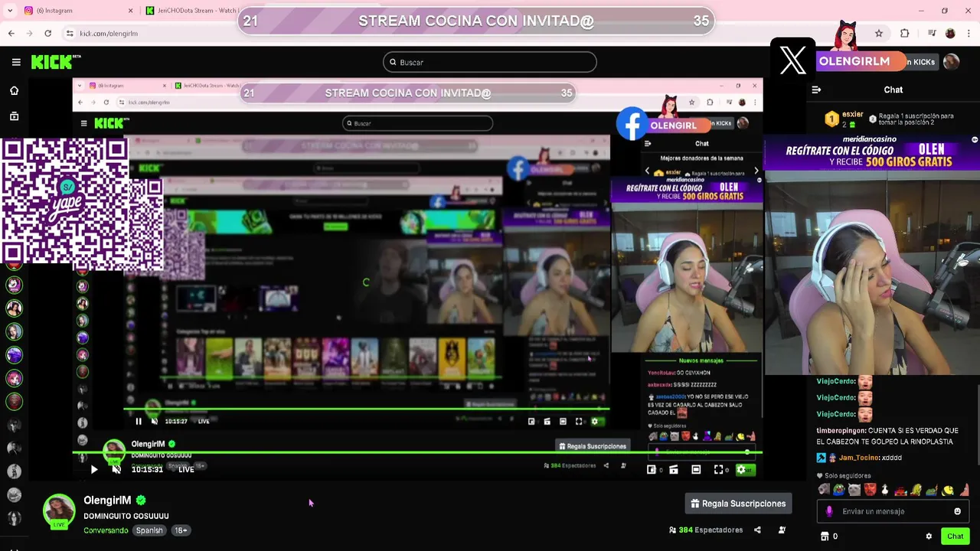The width and height of the screenshot is (980, 551).
Task: Click the Conversando category link
Action: tap(106, 530)
